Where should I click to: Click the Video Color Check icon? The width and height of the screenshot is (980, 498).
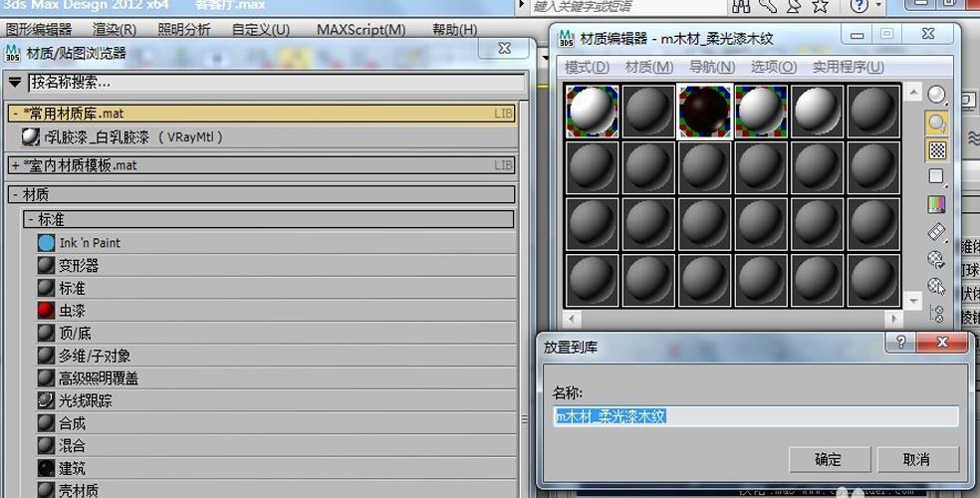tap(936, 204)
